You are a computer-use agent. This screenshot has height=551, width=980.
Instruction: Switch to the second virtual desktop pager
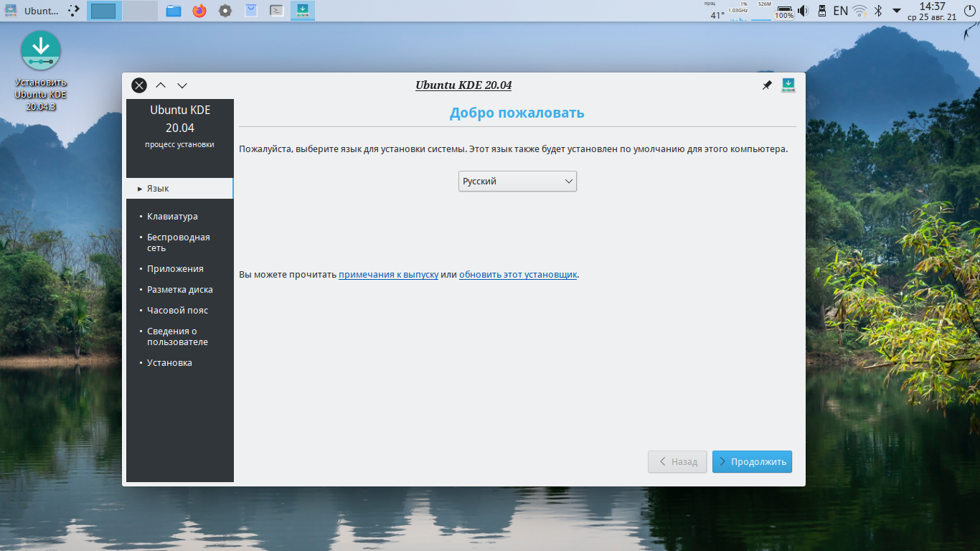point(140,11)
